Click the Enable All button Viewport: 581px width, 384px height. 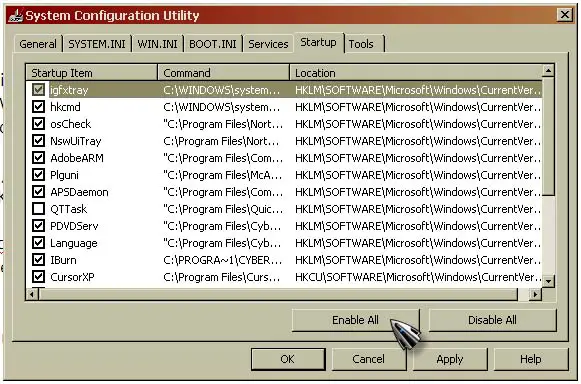pyautogui.click(x=355, y=320)
